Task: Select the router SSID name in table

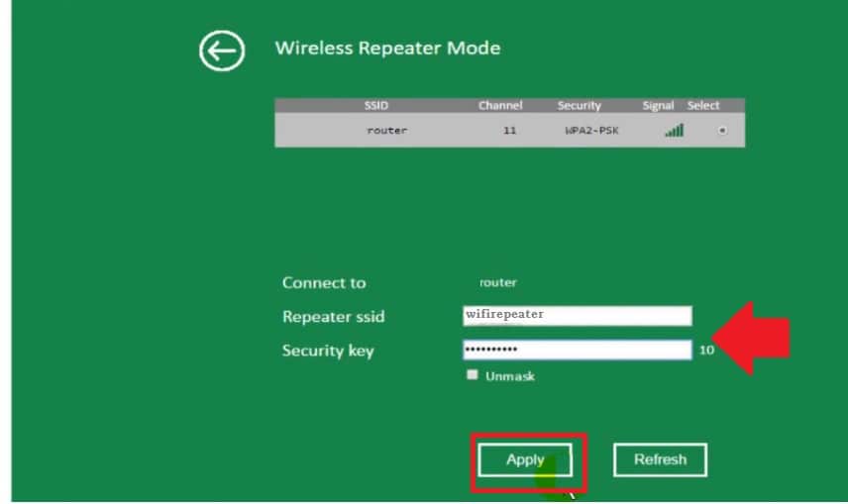Action: point(386,131)
